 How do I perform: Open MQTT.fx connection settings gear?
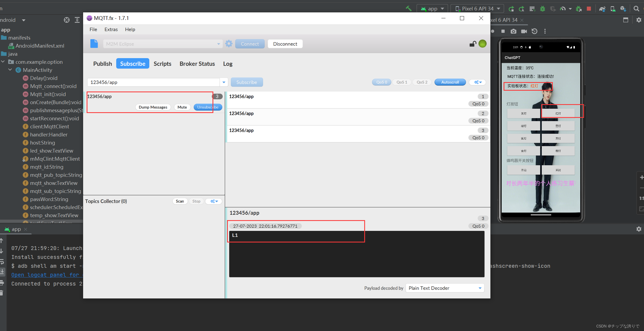tap(229, 44)
